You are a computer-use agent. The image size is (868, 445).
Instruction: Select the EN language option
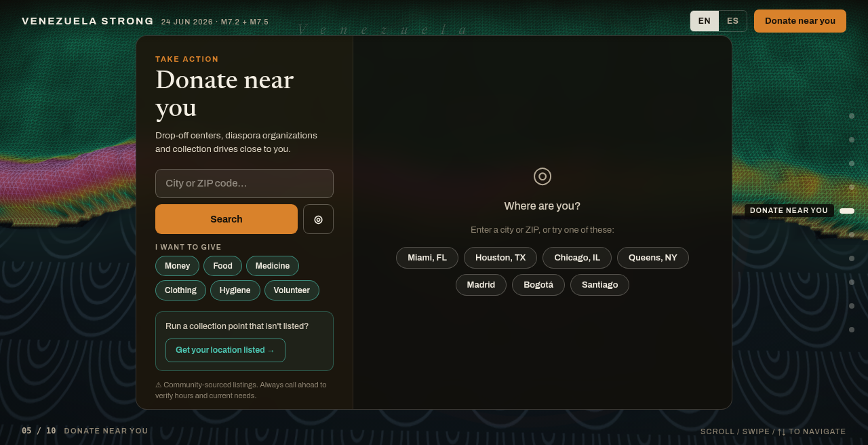(705, 21)
